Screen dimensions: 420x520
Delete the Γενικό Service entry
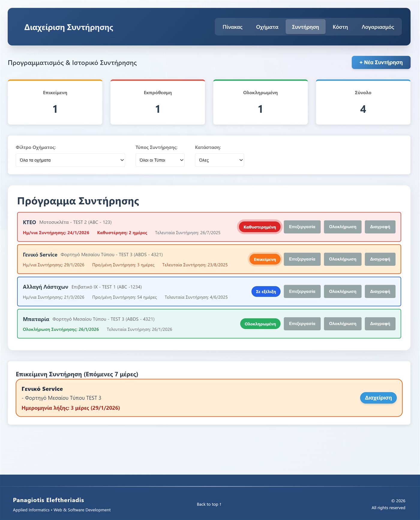(x=380, y=259)
